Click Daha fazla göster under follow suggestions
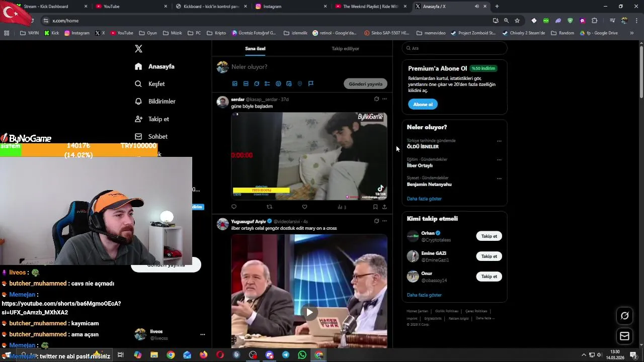This screenshot has height=362, width=644. [x=424, y=295]
